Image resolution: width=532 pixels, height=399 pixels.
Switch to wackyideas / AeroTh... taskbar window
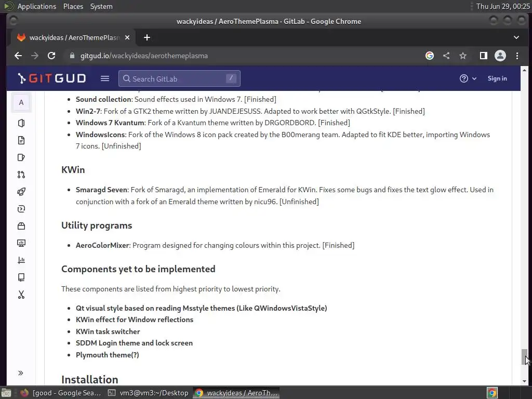coord(236,393)
